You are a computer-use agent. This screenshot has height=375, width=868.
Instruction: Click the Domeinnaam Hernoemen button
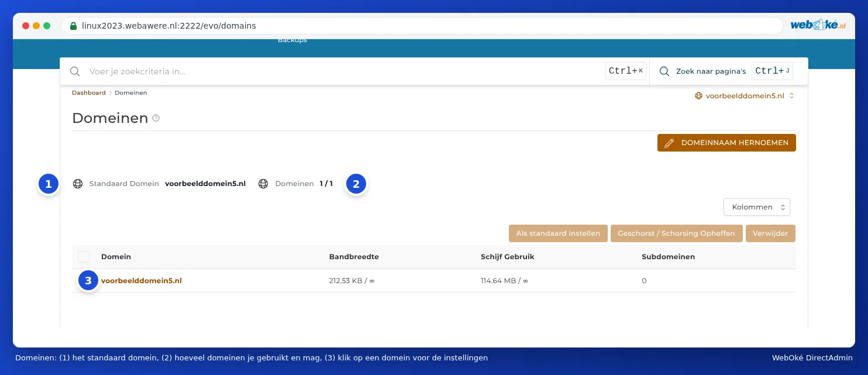[x=726, y=143]
